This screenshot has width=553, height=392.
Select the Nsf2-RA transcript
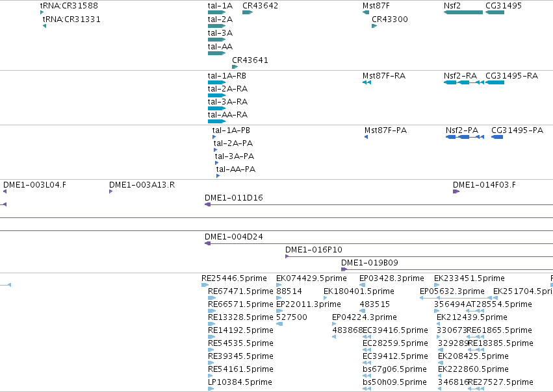464,82
